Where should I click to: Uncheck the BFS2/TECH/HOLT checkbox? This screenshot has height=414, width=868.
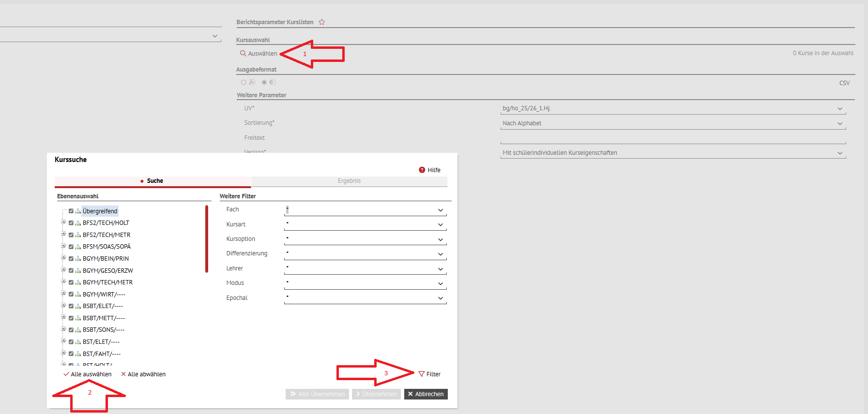[71, 223]
